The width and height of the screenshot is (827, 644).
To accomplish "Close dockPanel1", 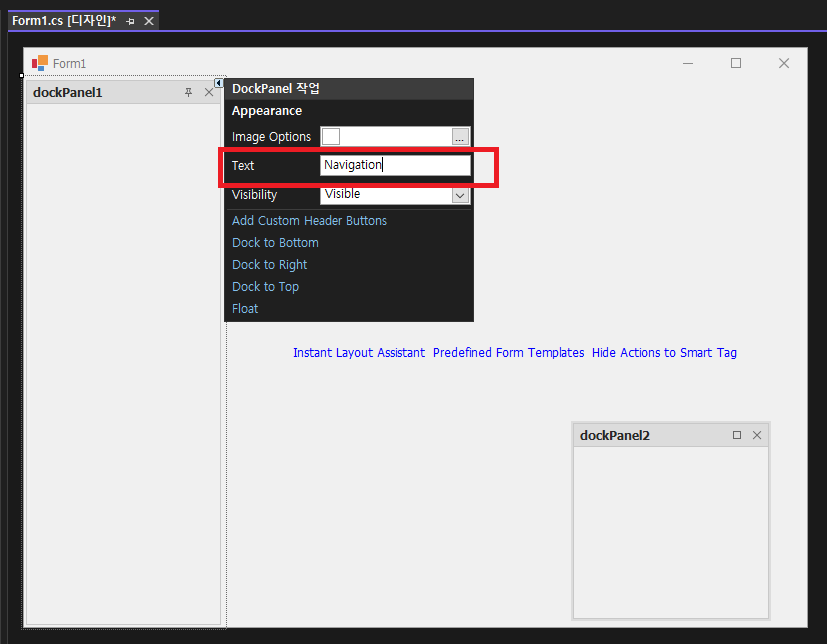I will (209, 92).
